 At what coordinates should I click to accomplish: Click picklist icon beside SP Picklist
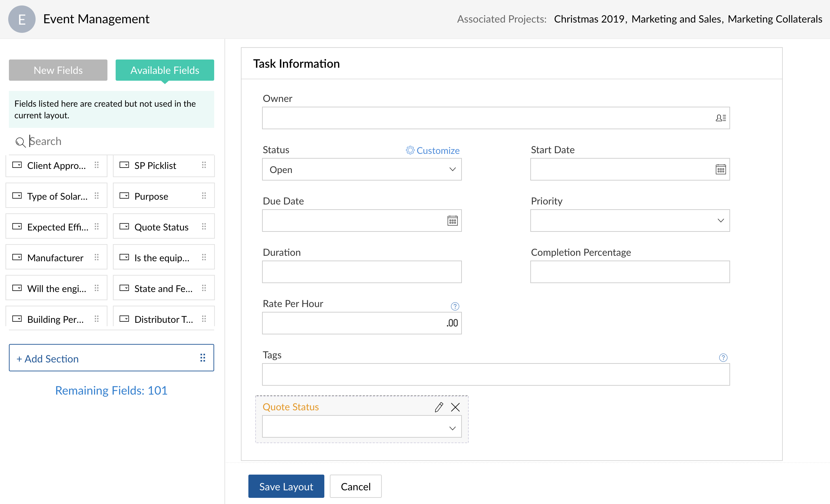(x=124, y=165)
